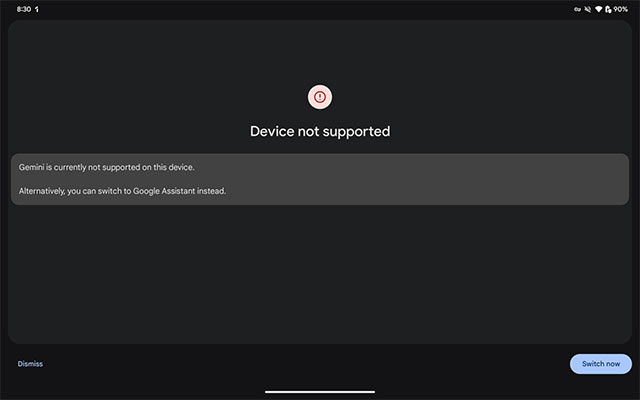Screen dimensions: 640x400
Task: Tap the 90% battery percentage text
Action: pos(621,9)
